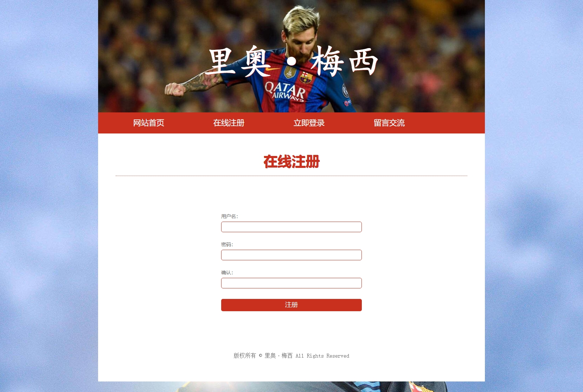Focus the 密码 input field
The width and height of the screenshot is (583, 392).
coord(291,255)
